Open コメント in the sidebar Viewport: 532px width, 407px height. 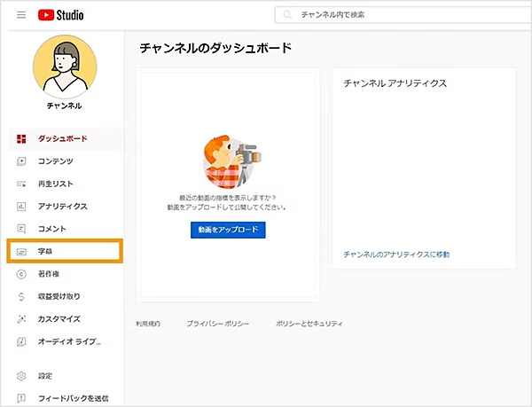(65, 229)
